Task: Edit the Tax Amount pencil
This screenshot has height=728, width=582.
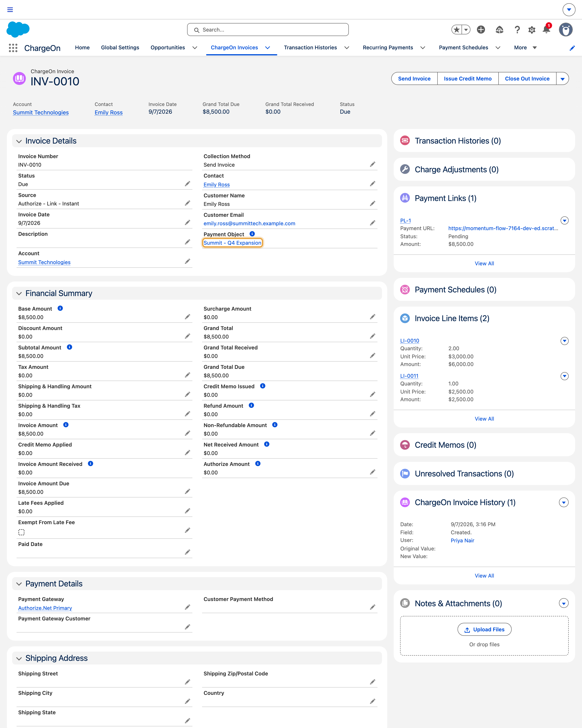Action: tap(188, 375)
